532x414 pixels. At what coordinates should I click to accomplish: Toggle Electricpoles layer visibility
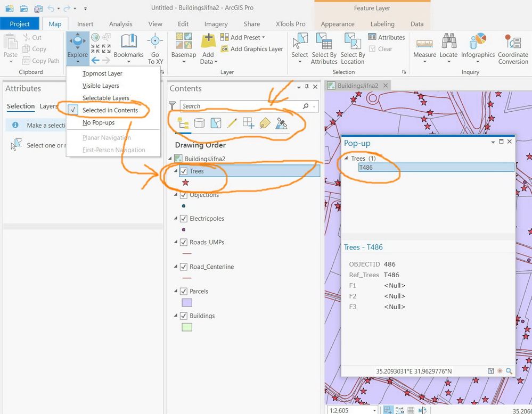[x=184, y=219]
